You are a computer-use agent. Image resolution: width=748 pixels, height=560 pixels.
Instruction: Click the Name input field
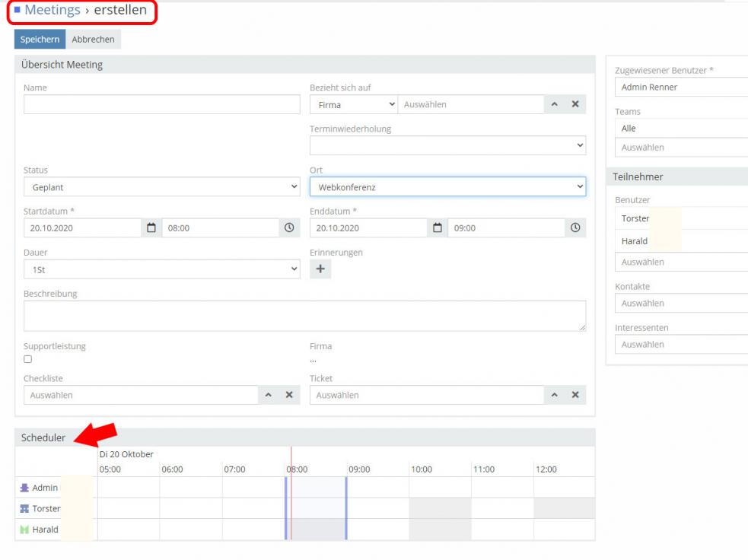[x=161, y=104]
